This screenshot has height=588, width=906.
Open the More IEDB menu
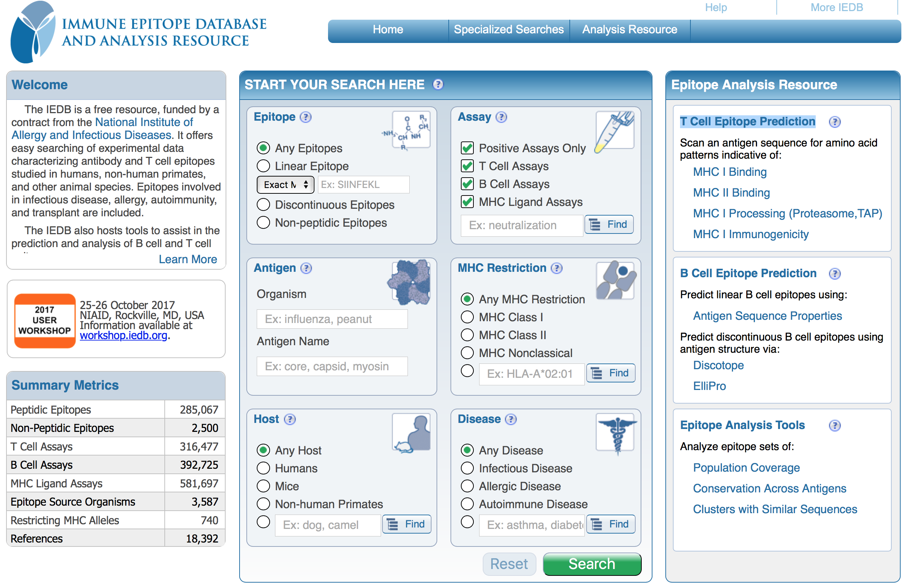(837, 8)
